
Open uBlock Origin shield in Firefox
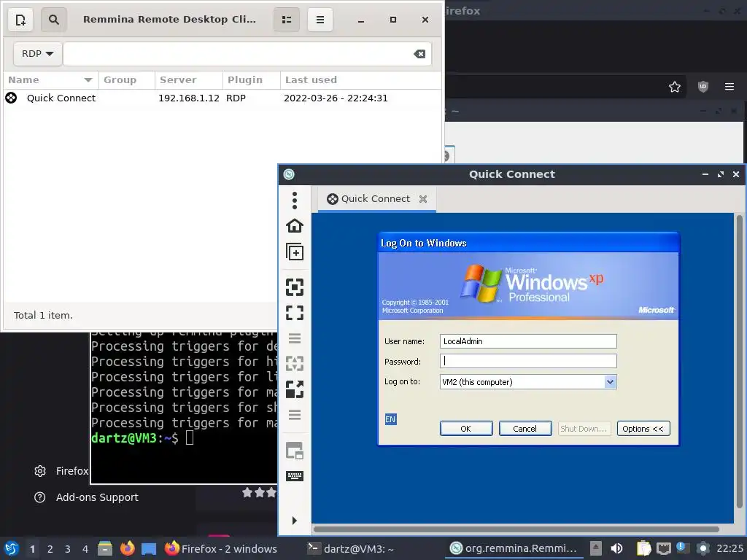coord(703,87)
